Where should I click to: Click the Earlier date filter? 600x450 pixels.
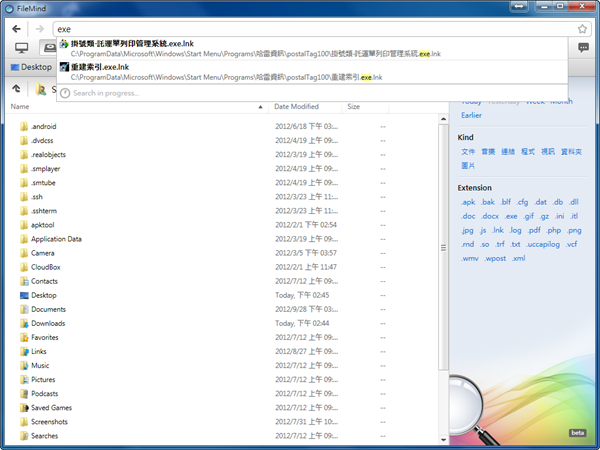coord(470,114)
